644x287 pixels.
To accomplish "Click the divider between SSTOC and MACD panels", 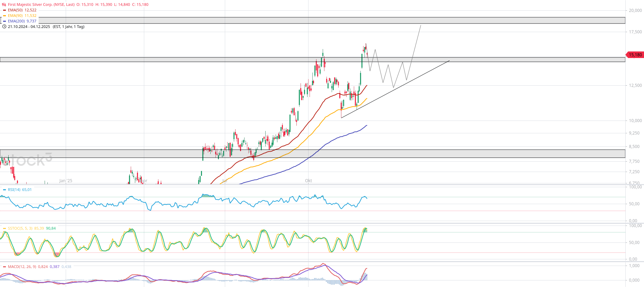I will click(311, 262).
